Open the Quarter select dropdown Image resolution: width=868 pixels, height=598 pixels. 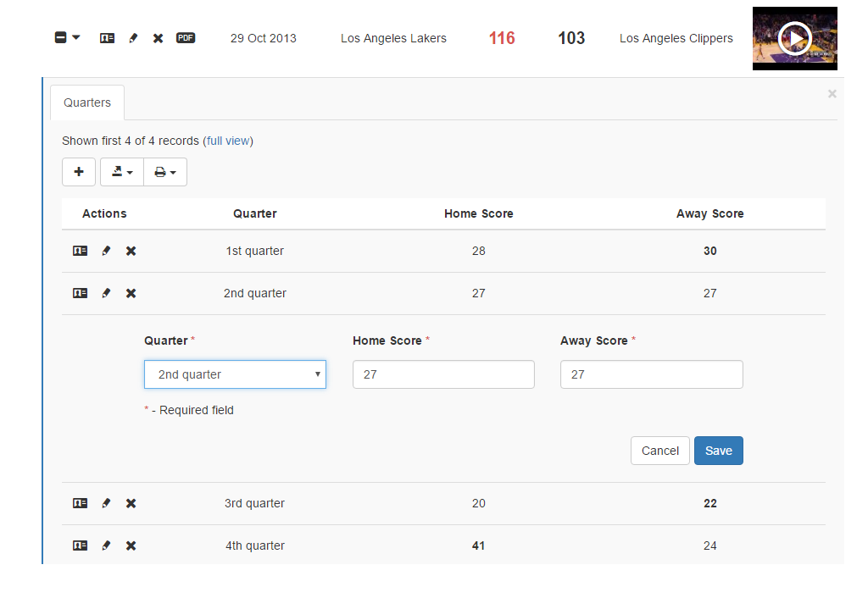click(235, 374)
